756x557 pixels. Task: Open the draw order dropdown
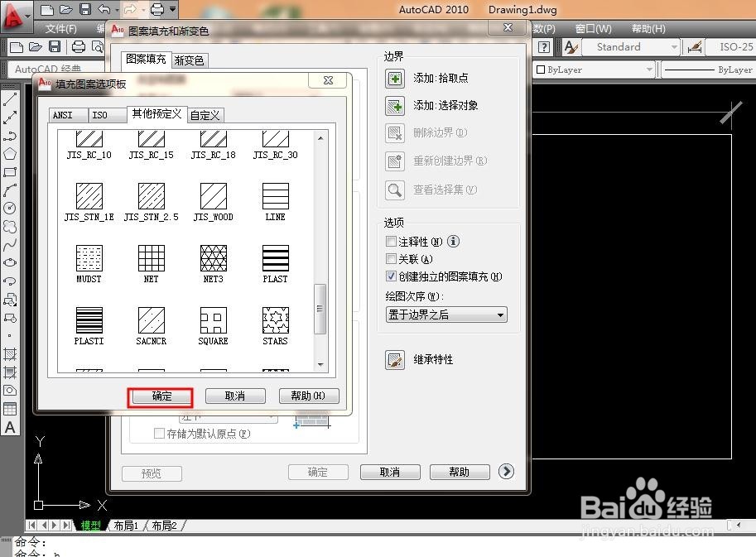(x=446, y=315)
